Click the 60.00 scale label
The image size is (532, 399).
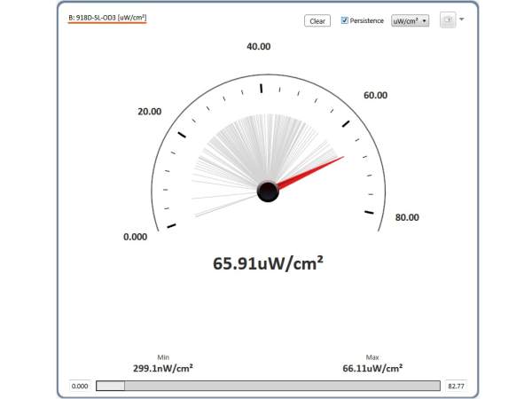[x=375, y=95]
